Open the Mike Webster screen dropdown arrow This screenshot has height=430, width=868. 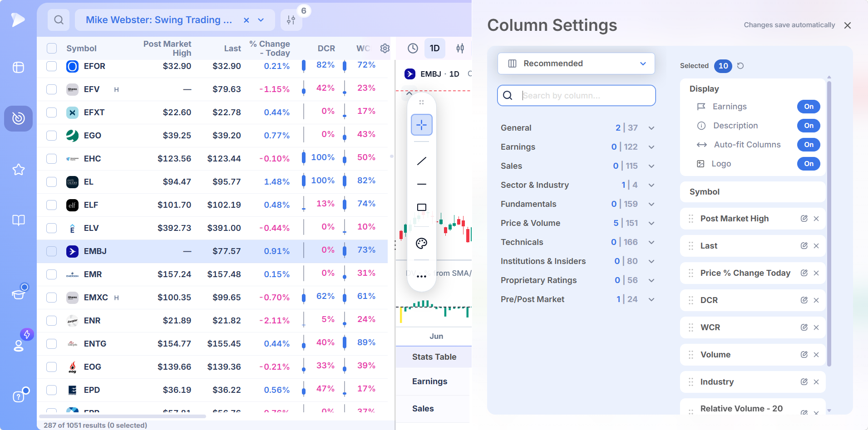261,20
